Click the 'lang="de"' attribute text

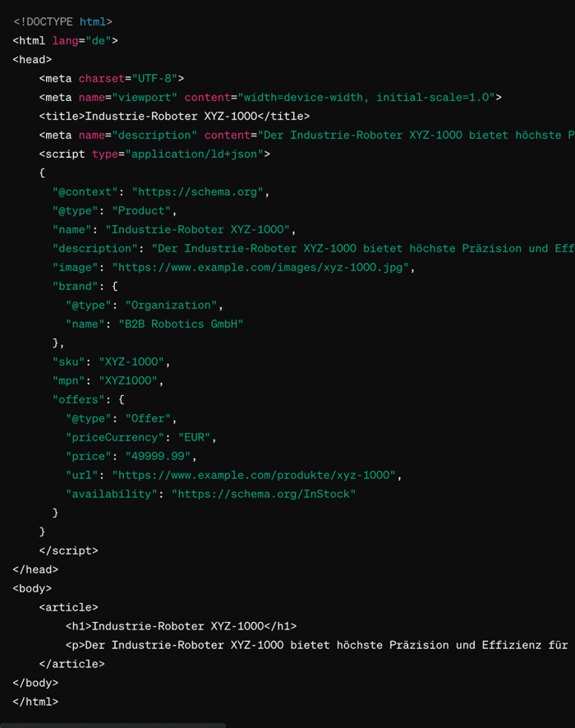click(81, 41)
